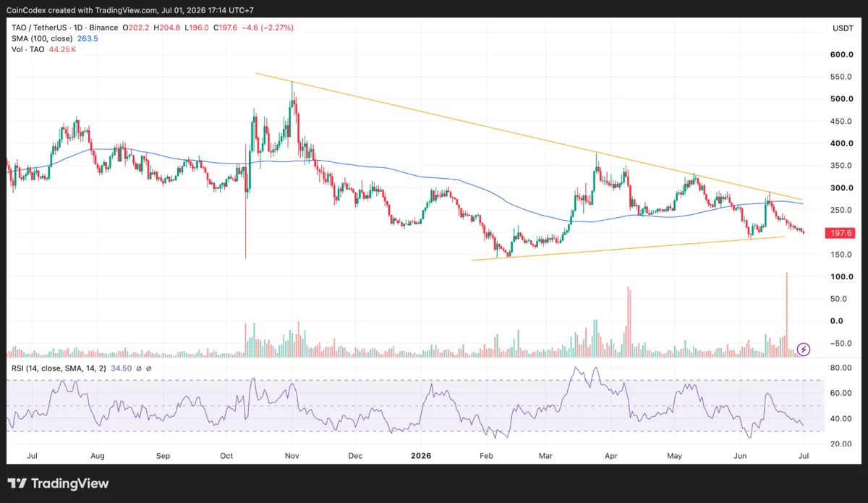Click the 2026 year label on time axis

tap(421, 457)
